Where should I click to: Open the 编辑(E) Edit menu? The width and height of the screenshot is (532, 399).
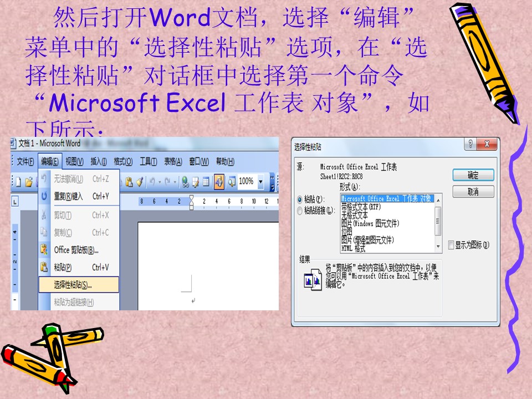pyautogui.click(x=49, y=162)
